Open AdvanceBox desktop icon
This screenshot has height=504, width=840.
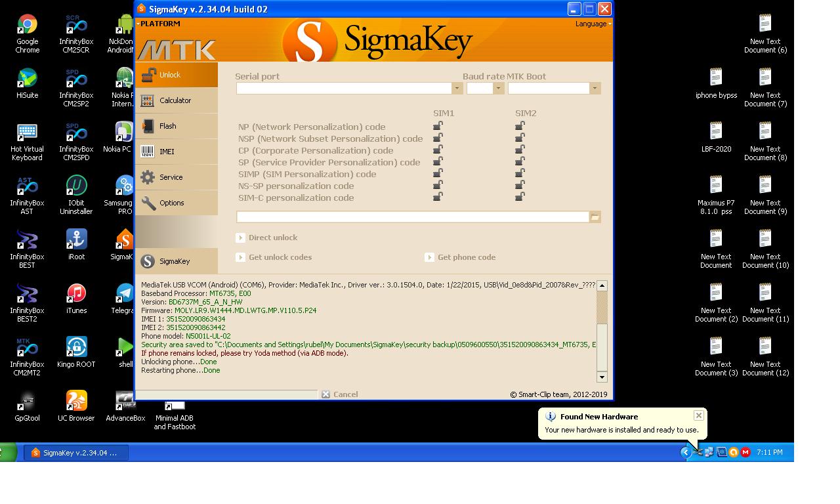coord(126,406)
